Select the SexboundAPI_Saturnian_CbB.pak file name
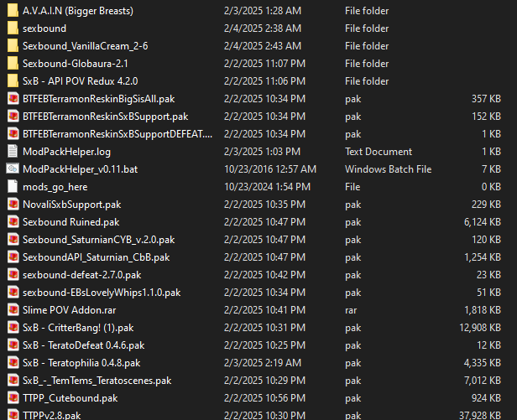Viewport: 517px width, 420px height. [x=96, y=257]
